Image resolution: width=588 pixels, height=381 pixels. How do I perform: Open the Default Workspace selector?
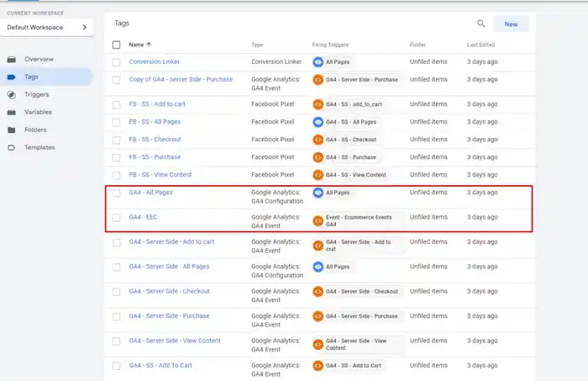tap(46, 28)
